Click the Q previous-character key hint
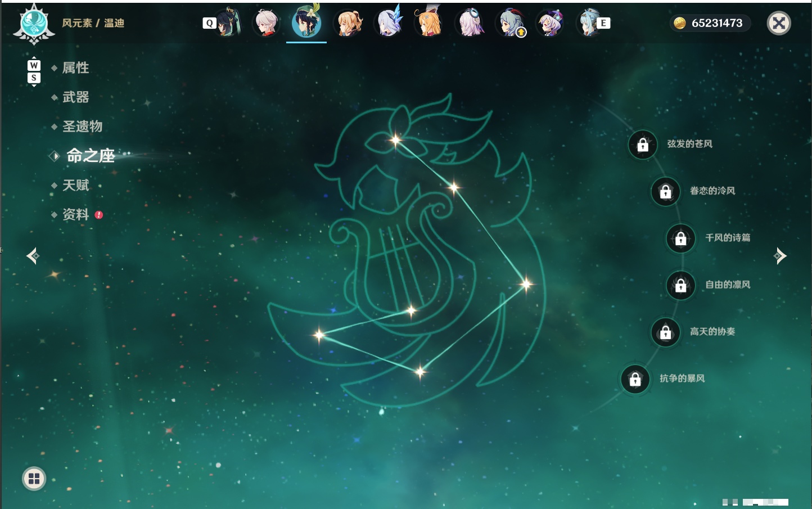The width and height of the screenshot is (812, 509). (209, 23)
